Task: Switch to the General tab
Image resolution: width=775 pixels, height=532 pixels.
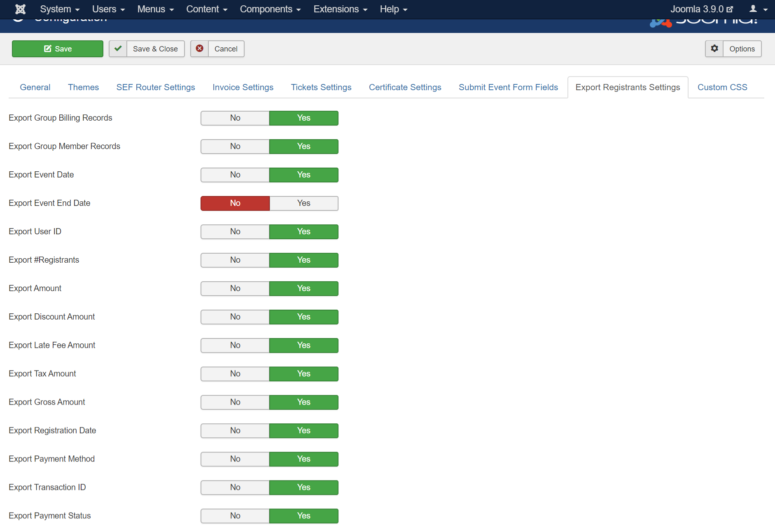Action: 35,87
